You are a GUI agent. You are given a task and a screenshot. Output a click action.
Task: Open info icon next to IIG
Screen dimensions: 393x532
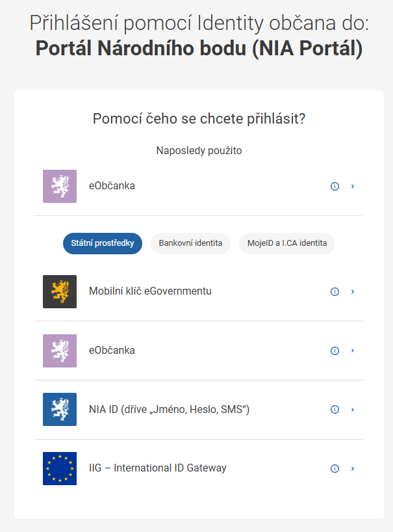pyautogui.click(x=335, y=468)
